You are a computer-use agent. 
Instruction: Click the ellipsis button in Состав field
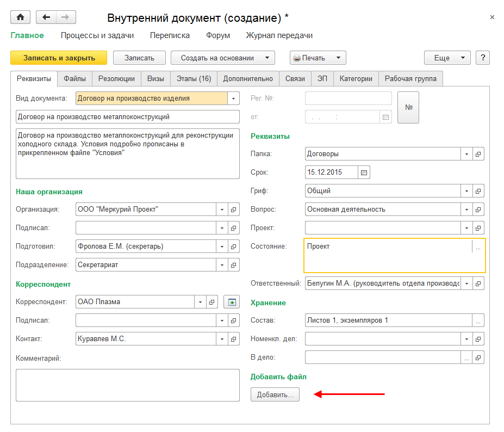click(478, 320)
